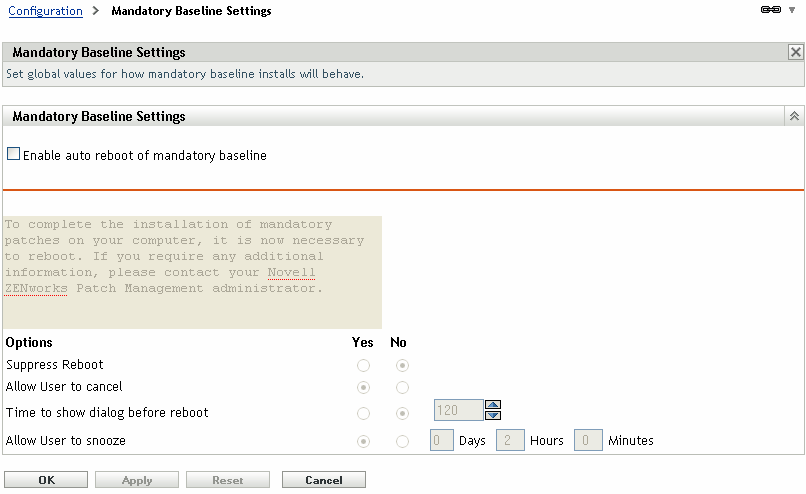Select Yes for Allow User to cancel

[363, 387]
